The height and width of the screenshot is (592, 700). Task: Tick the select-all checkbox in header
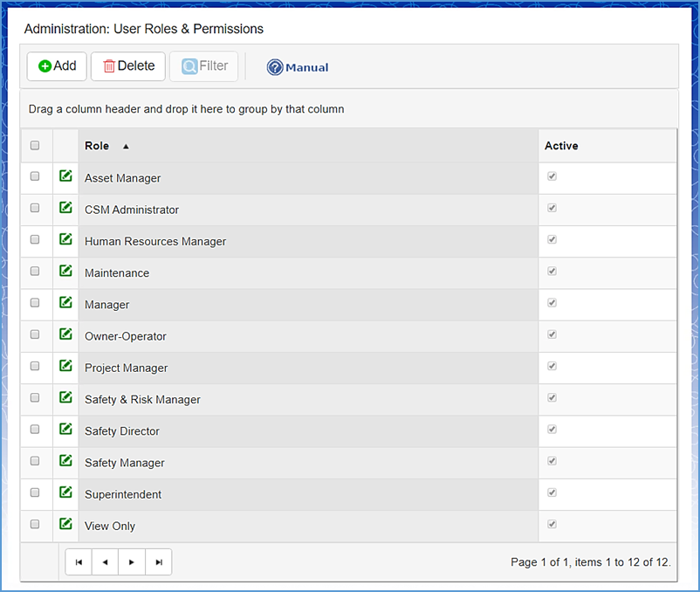coord(35,146)
